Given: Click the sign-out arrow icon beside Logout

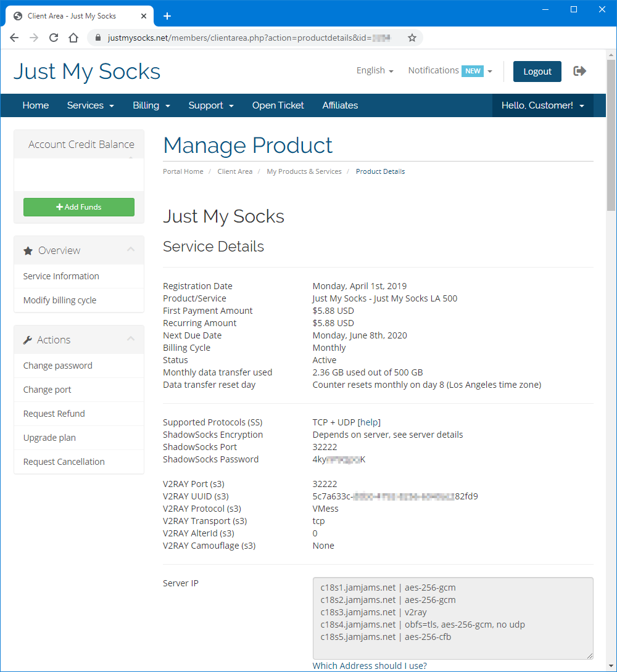Looking at the screenshot, I should pos(579,71).
